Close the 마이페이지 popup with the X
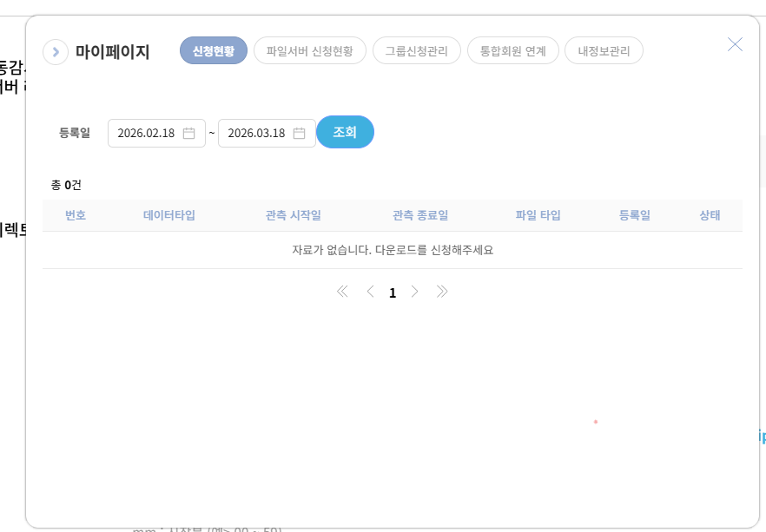 coord(735,44)
